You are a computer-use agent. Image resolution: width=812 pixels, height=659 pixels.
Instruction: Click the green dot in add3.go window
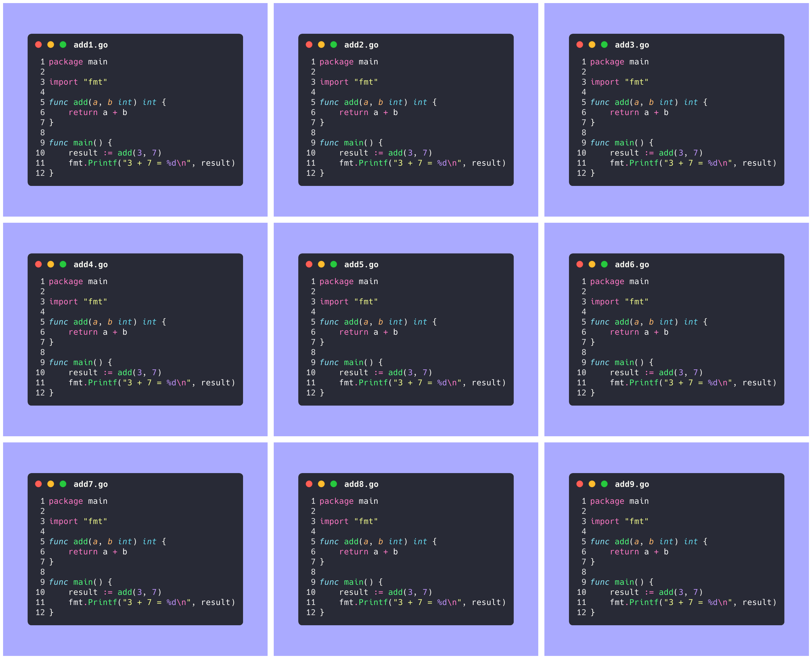click(x=604, y=45)
